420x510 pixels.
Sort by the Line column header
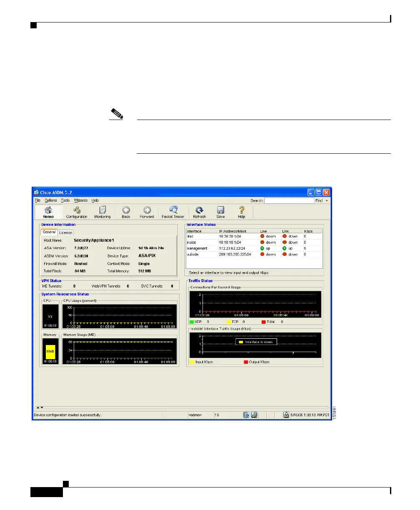(x=270, y=231)
